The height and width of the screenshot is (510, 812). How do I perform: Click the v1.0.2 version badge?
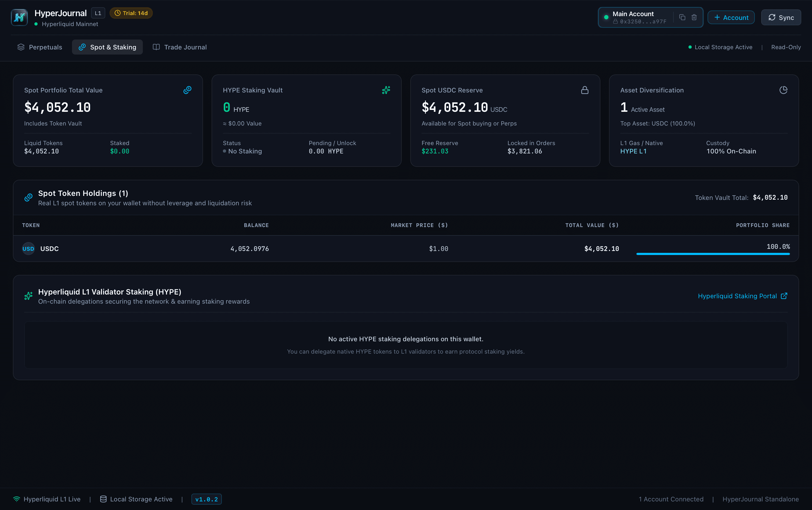pos(206,499)
